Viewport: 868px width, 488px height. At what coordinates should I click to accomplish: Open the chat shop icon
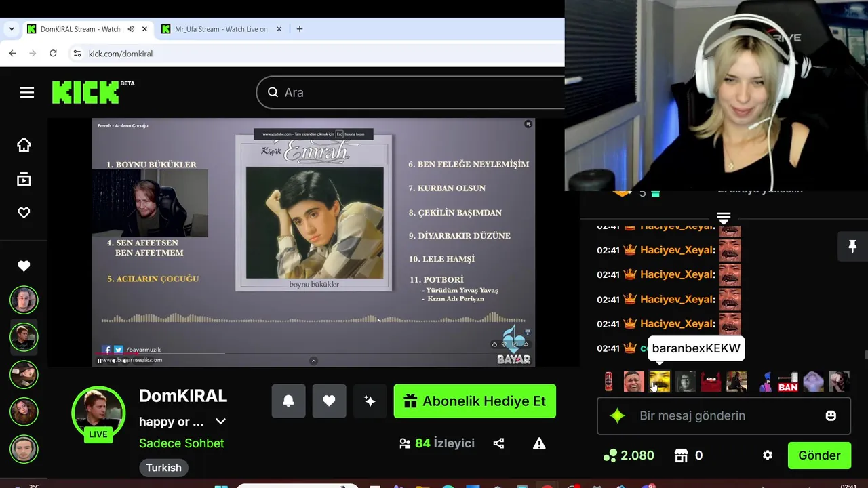[x=681, y=455]
